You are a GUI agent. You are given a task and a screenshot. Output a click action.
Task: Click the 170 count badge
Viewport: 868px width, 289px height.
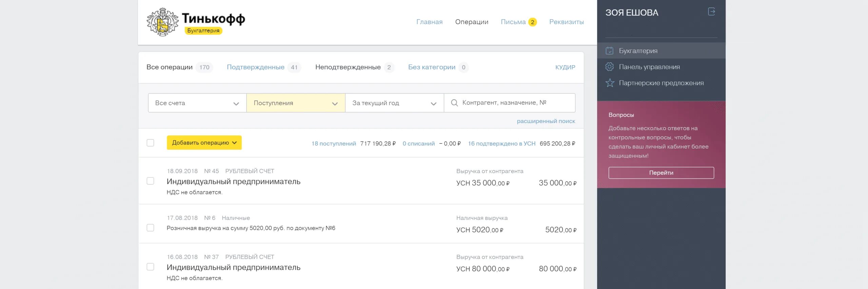click(204, 67)
